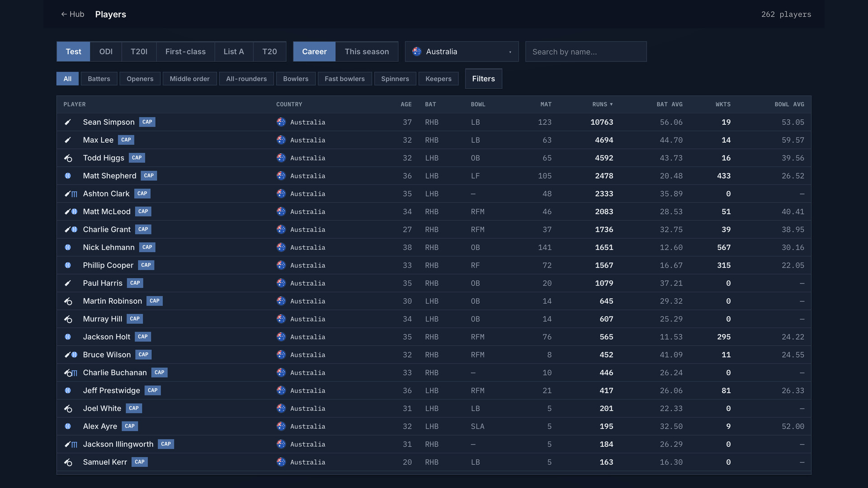Image resolution: width=868 pixels, height=488 pixels.
Task: Click the keeper role icon beside Ashton Clark
Action: pos(75,194)
